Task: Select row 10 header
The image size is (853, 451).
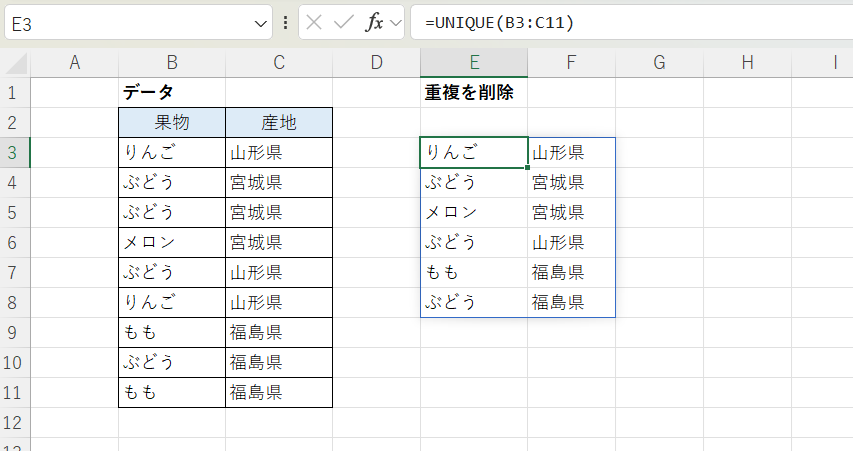Action: [15, 362]
